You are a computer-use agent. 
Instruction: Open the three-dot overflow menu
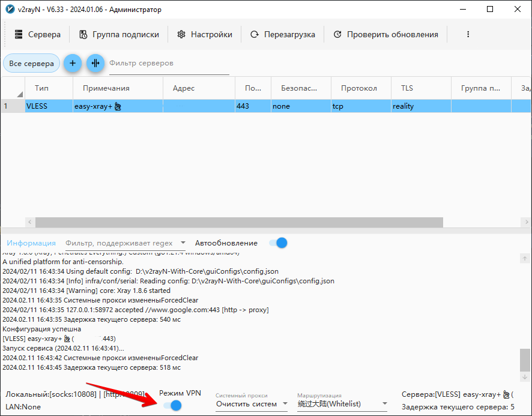click(468, 35)
